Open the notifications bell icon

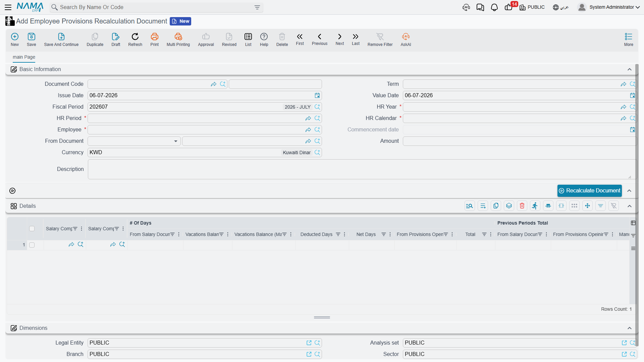point(494,7)
